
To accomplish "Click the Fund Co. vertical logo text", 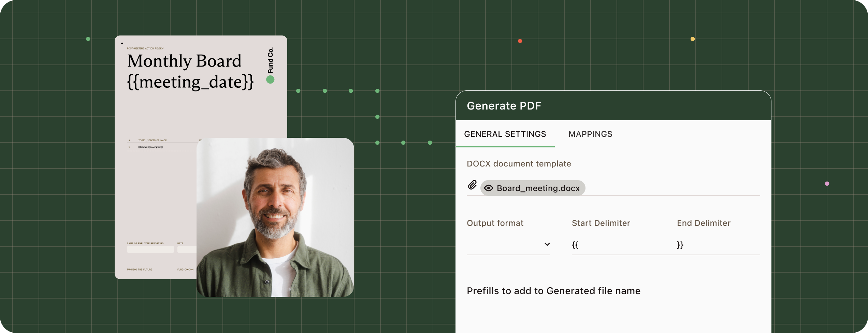I will coord(270,60).
